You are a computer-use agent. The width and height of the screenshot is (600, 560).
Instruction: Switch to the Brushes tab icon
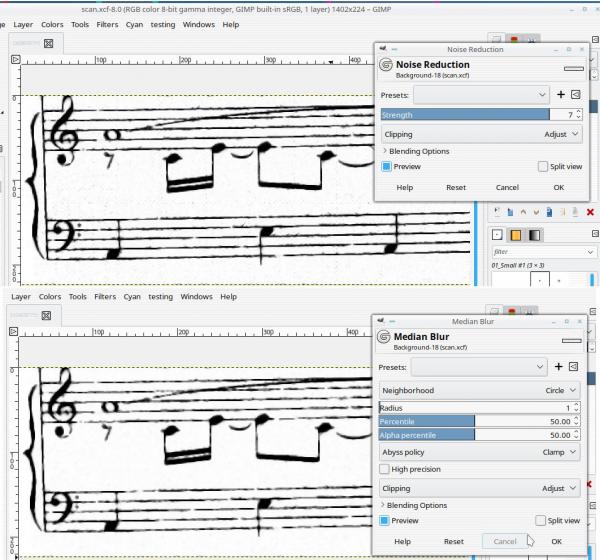pos(497,235)
